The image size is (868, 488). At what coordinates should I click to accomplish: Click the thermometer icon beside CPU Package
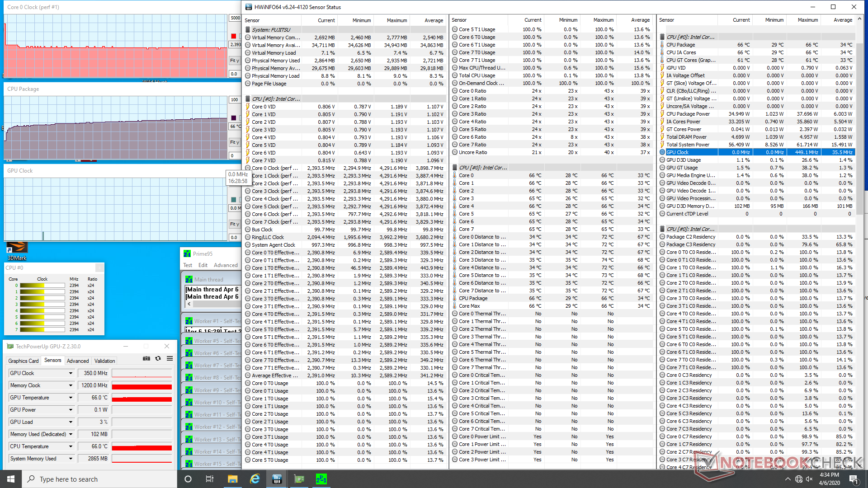[x=662, y=45]
